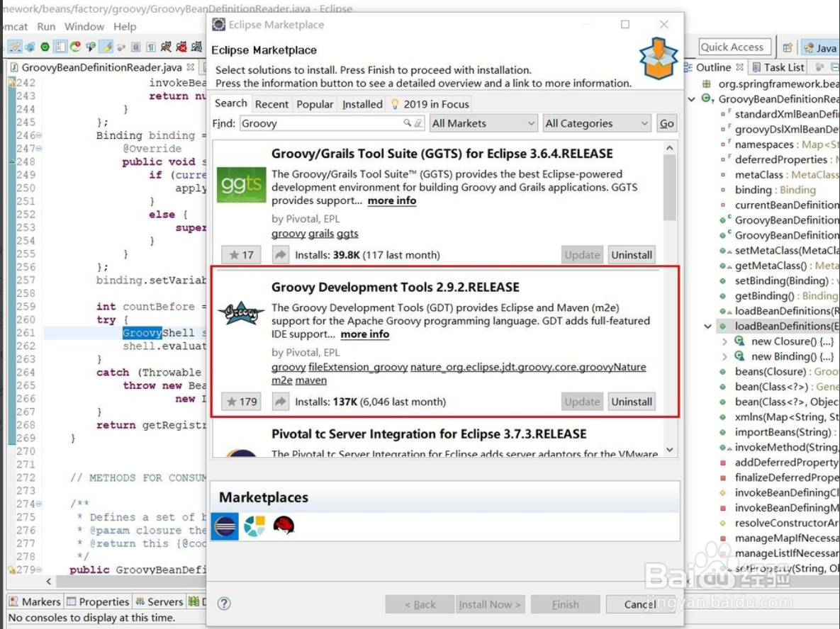Collapse code folding at line 246

(38, 135)
